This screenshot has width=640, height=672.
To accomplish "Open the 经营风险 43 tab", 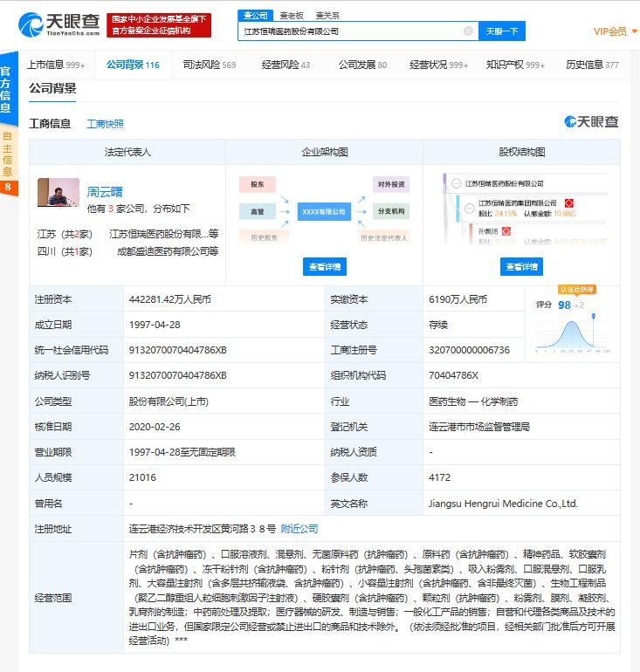I will (x=286, y=65).
